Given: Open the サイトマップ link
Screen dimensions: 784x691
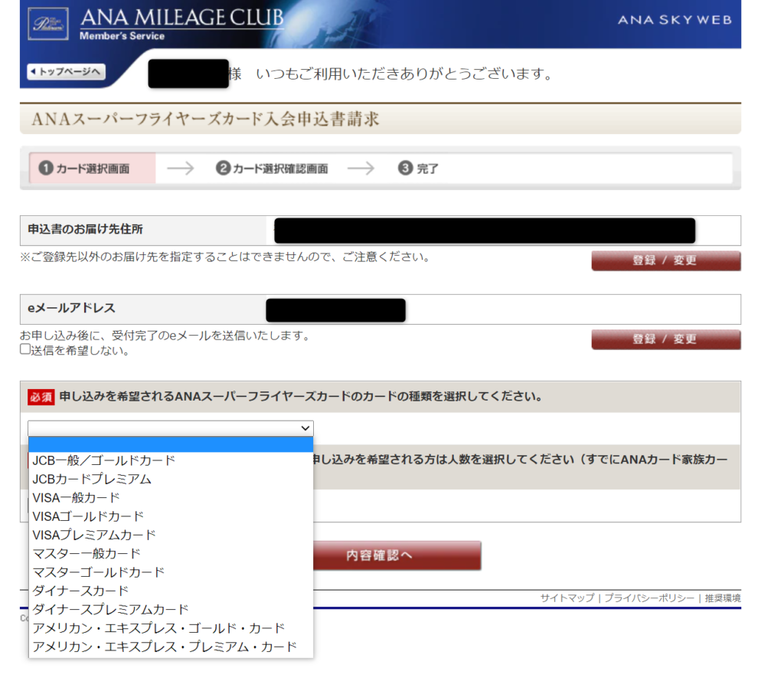Looking at the screenshot, I should point(567,598).
